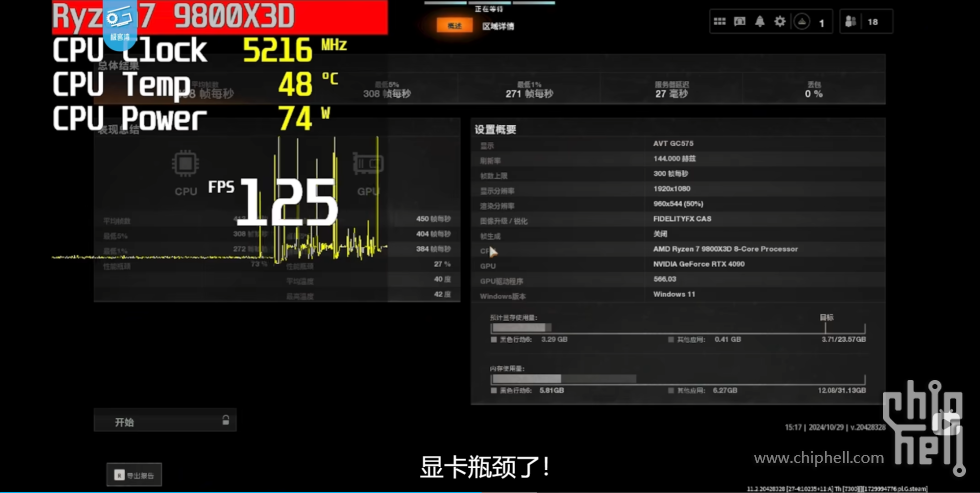
Task: Click the 12.08/31.13GB memory total
Action: (x=842, y=391)
